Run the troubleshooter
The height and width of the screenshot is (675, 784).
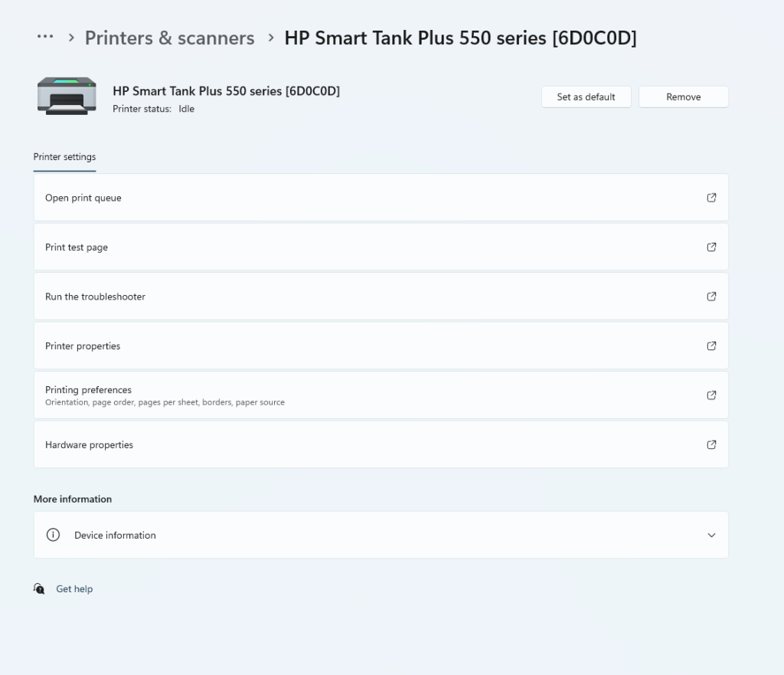[x=381, y=297]
